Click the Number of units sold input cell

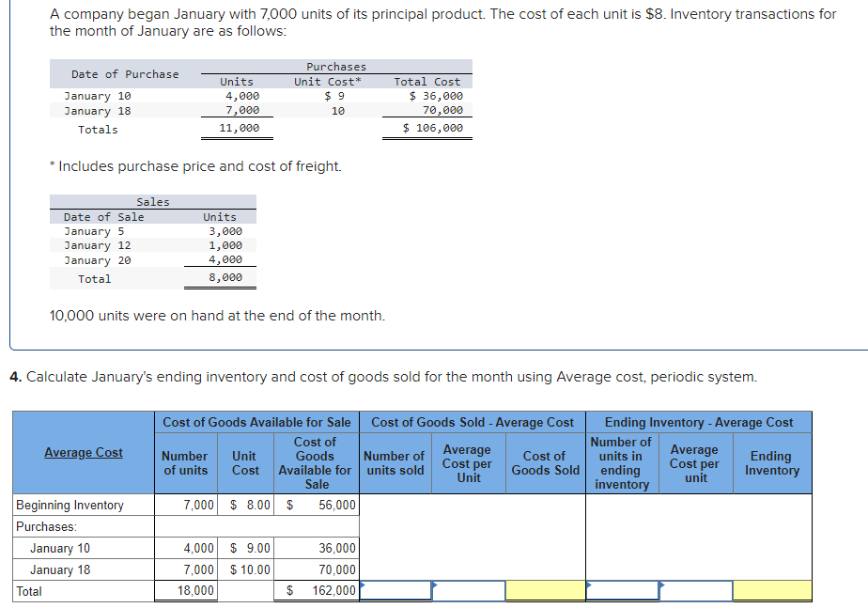[395, 591]
